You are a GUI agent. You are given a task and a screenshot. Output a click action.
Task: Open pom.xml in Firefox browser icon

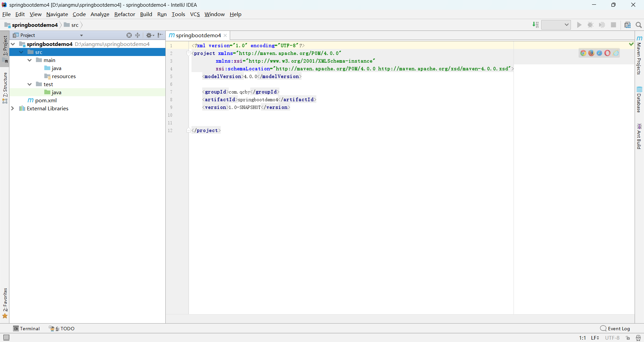591,53
